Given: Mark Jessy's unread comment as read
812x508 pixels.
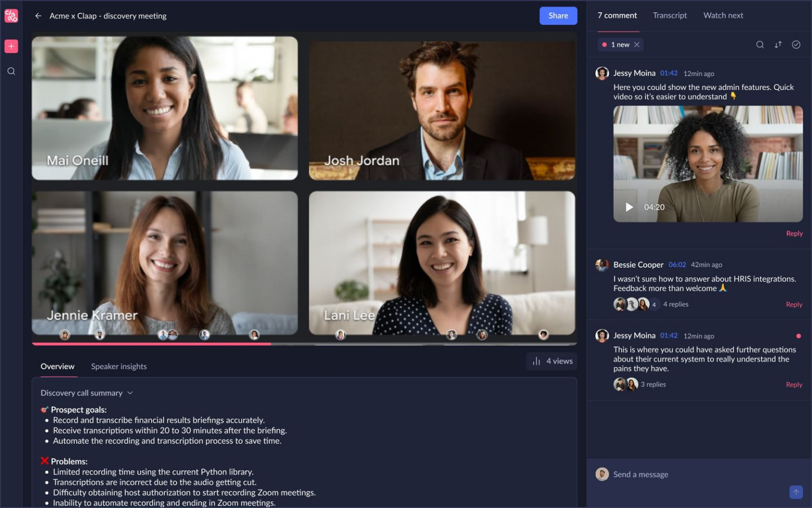Looking at the screenshot, I should (798, 335).
